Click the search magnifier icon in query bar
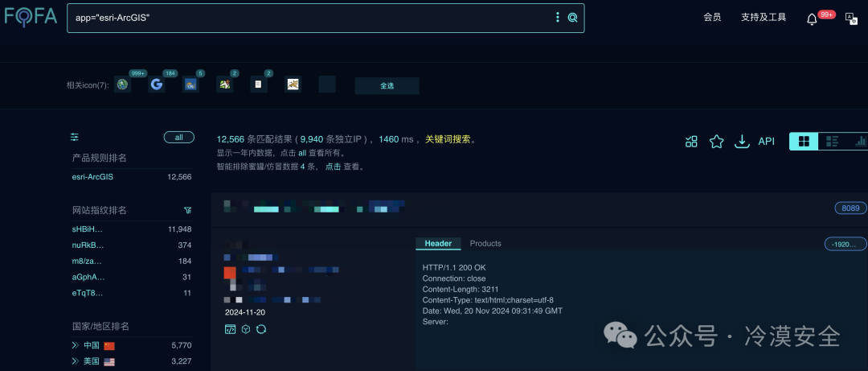 coord(573,18)
